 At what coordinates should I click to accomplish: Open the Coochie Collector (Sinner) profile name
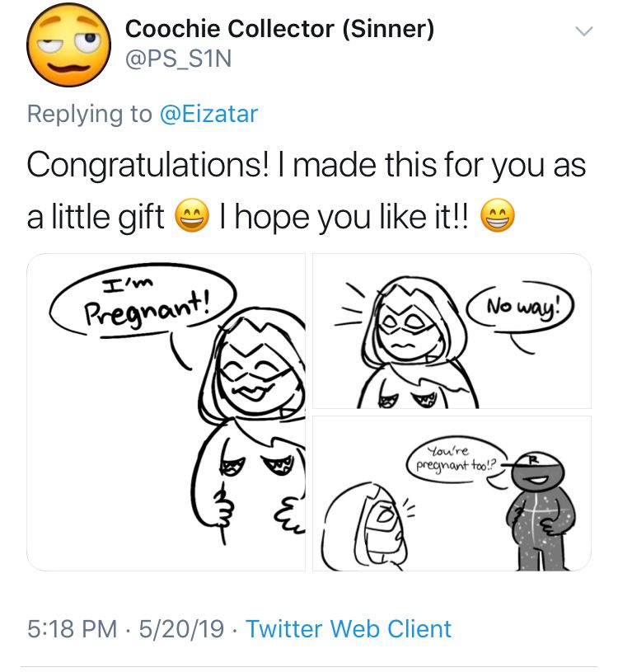(279, 29)
